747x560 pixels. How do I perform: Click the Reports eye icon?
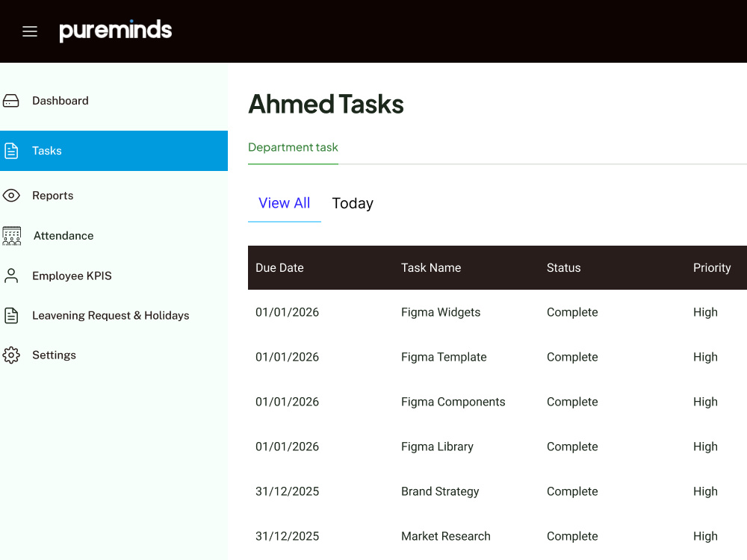[x=11, y=195]
